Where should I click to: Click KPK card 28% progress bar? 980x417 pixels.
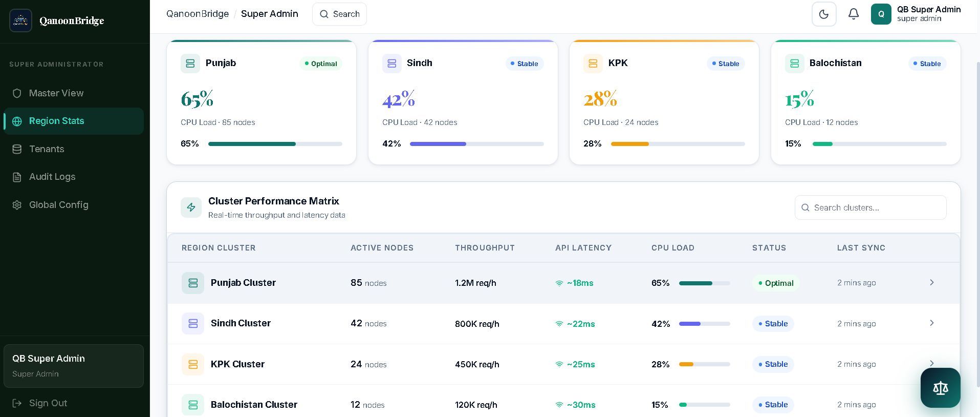coord(678,144)
